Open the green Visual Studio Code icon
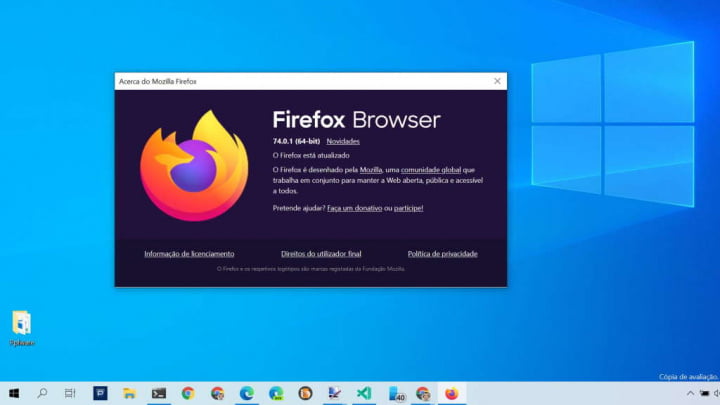The height and width of the screenshot is (405, 720). tap(364, 394)
